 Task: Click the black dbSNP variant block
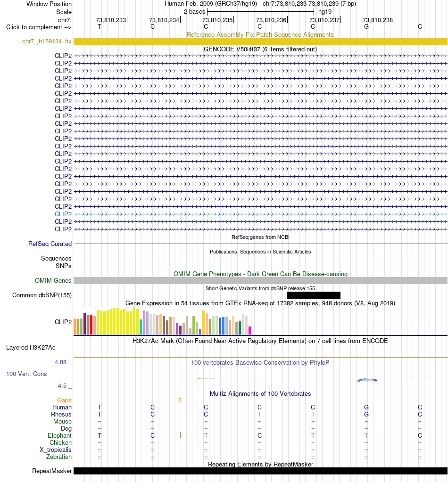(x=314, y=295)
